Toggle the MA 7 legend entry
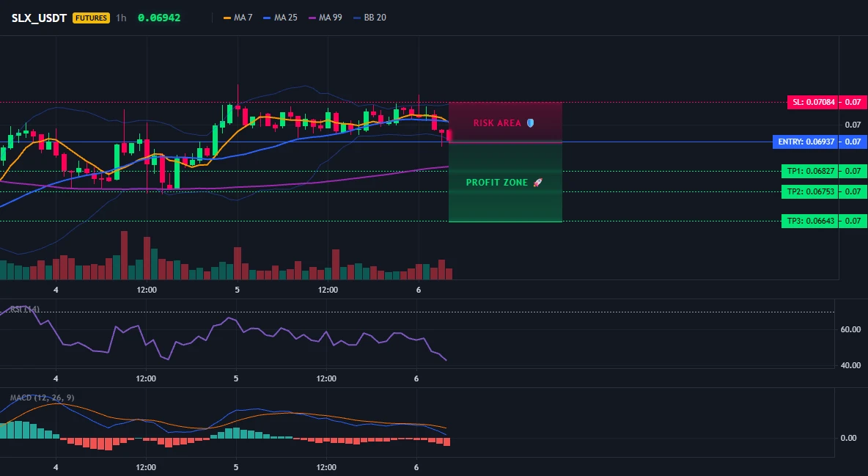Screen dimensions: 868x476 coord(238,18)
